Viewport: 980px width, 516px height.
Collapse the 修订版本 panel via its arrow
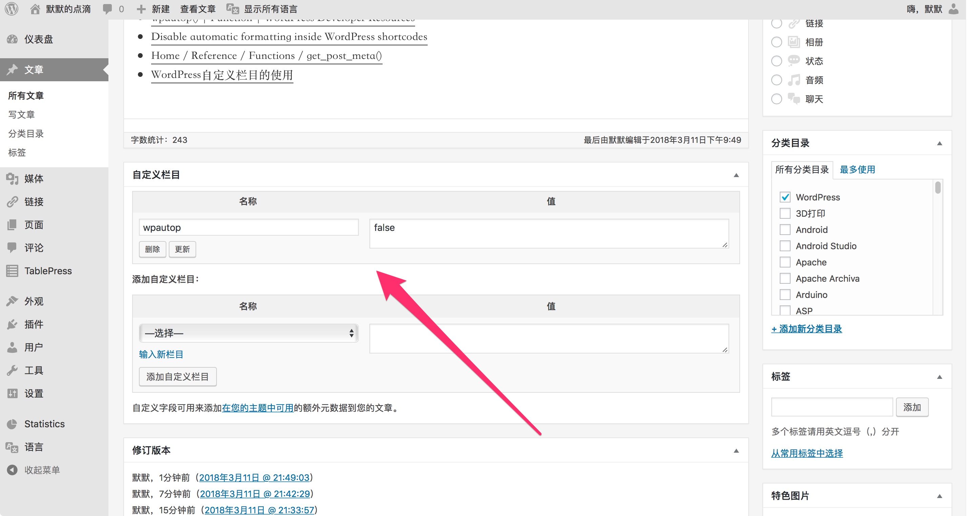point(736,451)
